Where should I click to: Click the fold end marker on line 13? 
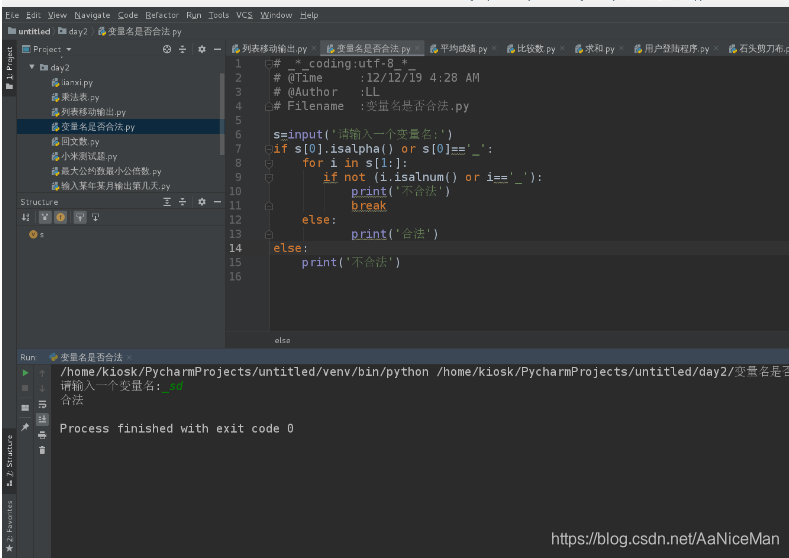[269, 234]
